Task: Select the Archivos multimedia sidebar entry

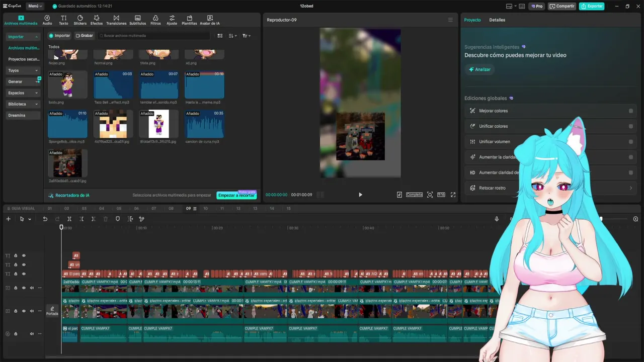Action: click(x=23, y=48)
